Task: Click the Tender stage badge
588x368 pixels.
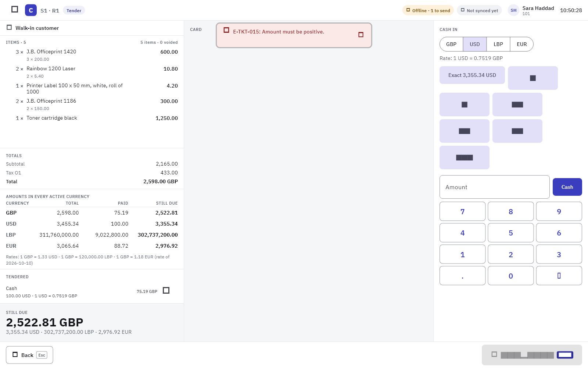Action: coord(74,10)
